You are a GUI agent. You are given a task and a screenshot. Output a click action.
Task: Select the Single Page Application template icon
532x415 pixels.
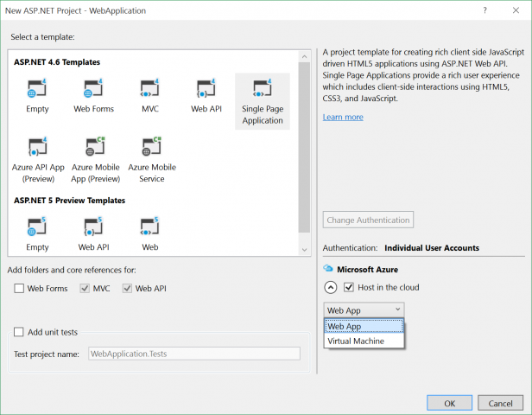(x=263, y=88)
